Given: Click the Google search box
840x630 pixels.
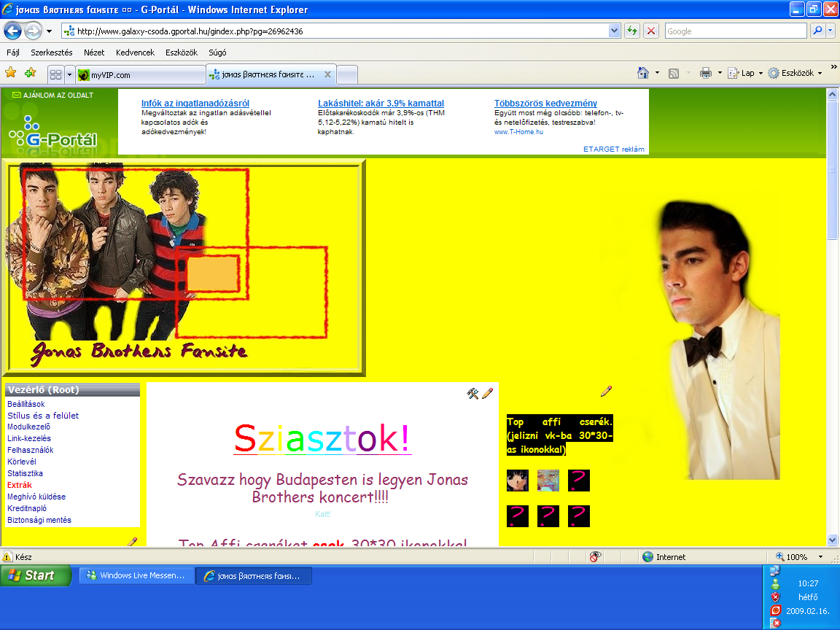Looking at the screenshot, I should [736, 31].
